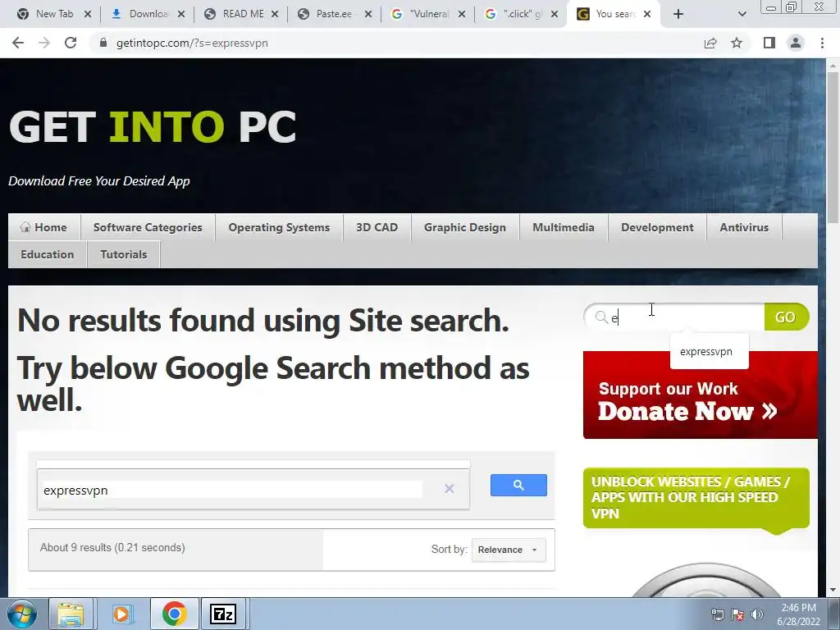Open Software Categories menu

click(148, 227)
